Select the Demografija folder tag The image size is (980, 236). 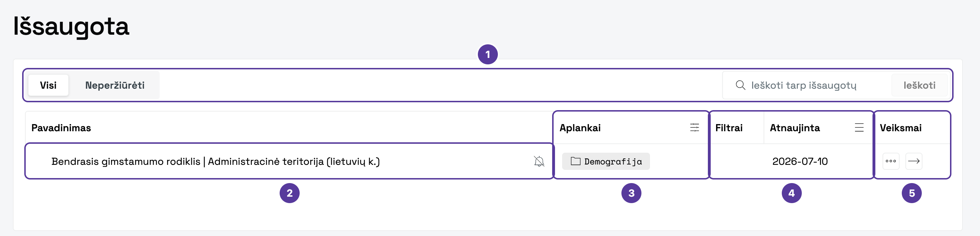pyautogui.click(x=606, y=161)
